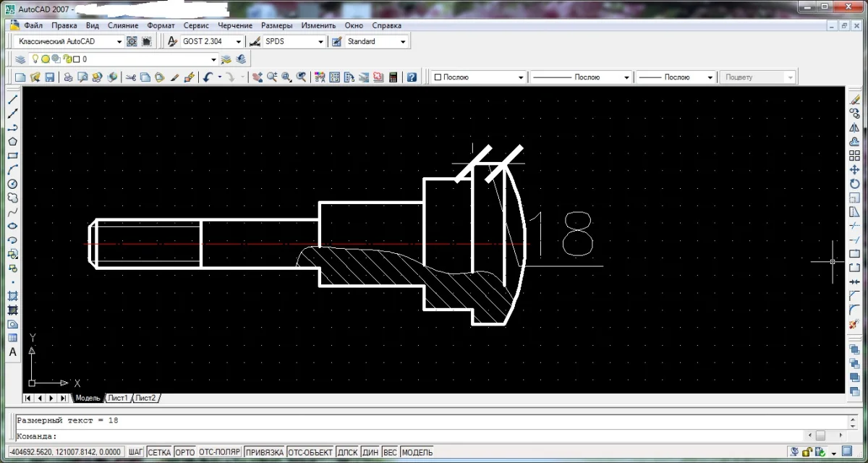Screen dimensions: 868x463
Task: Click the МОДЕЛЬ status bar button
Action: pyautogui.click(x=417, y=452)
